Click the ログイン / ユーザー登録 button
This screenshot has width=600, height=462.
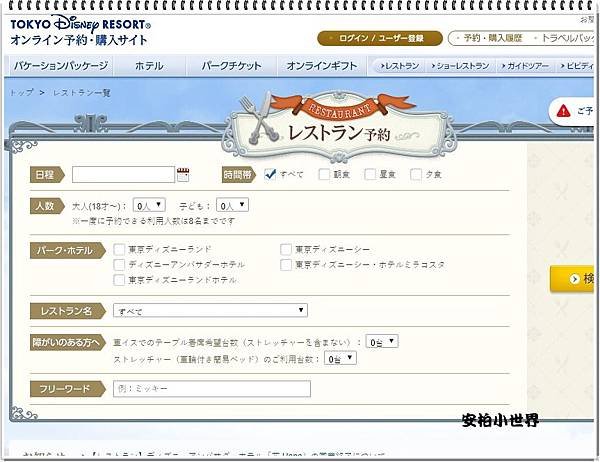380,38
